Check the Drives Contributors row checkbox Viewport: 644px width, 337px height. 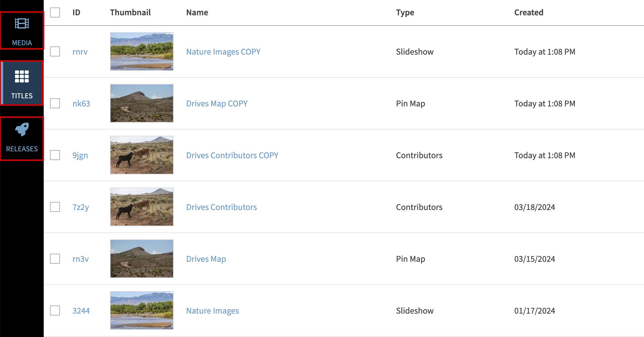point(55,207)
